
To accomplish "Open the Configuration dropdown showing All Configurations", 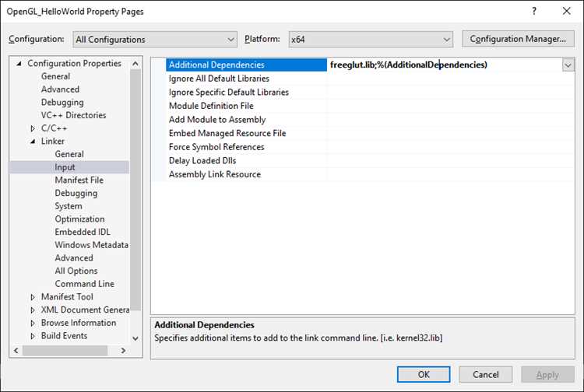I will click(155, 40).
